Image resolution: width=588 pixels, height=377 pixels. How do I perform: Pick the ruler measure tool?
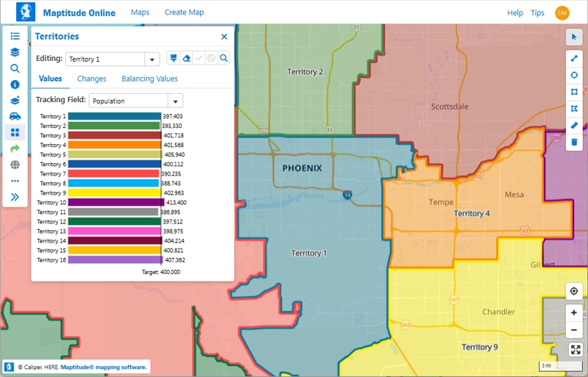pos(575,125)
